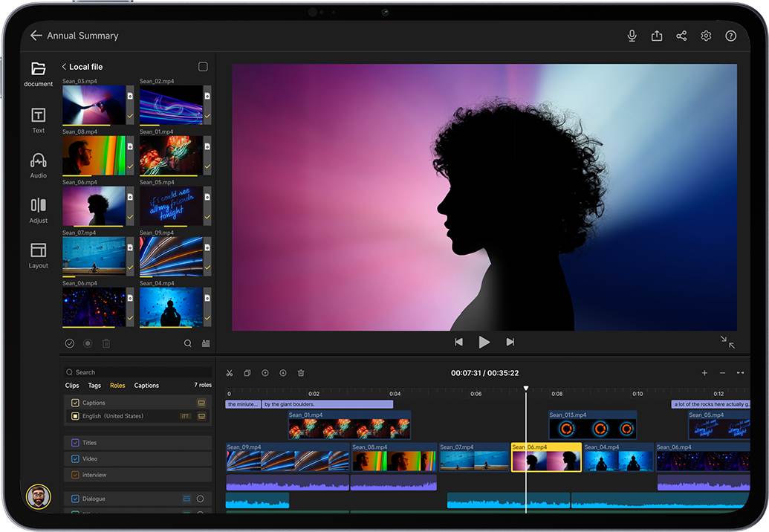Expand the Captions role lane icon
769x532 pixels.
pyautogui.click(x=201, y=403)
